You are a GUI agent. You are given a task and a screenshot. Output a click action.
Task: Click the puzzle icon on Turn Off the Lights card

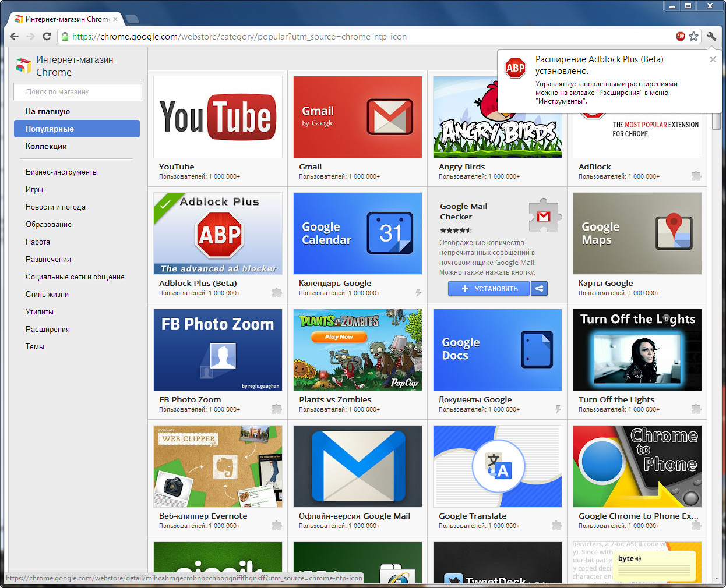click(696, 409)
